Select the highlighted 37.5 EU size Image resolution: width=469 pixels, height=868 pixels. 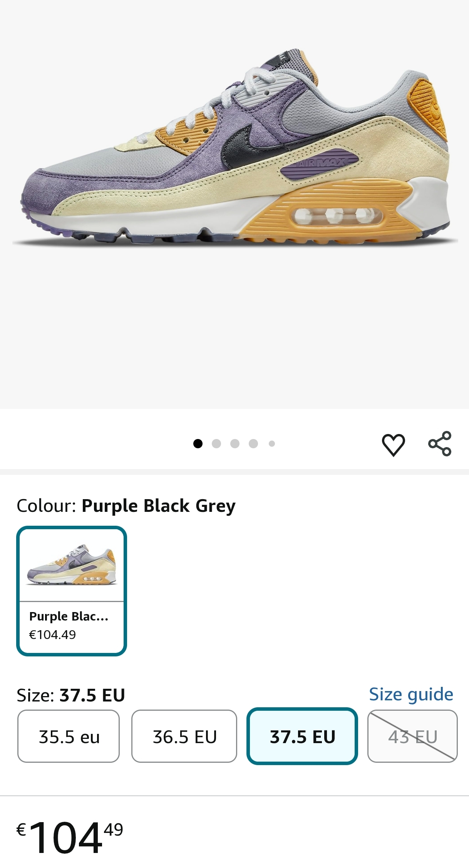point(302,737)
